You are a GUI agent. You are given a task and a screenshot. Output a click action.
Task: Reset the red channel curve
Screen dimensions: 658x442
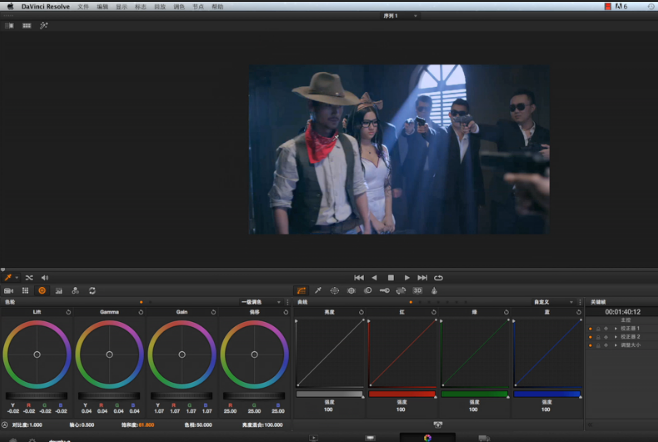click(x=433, y=312)
